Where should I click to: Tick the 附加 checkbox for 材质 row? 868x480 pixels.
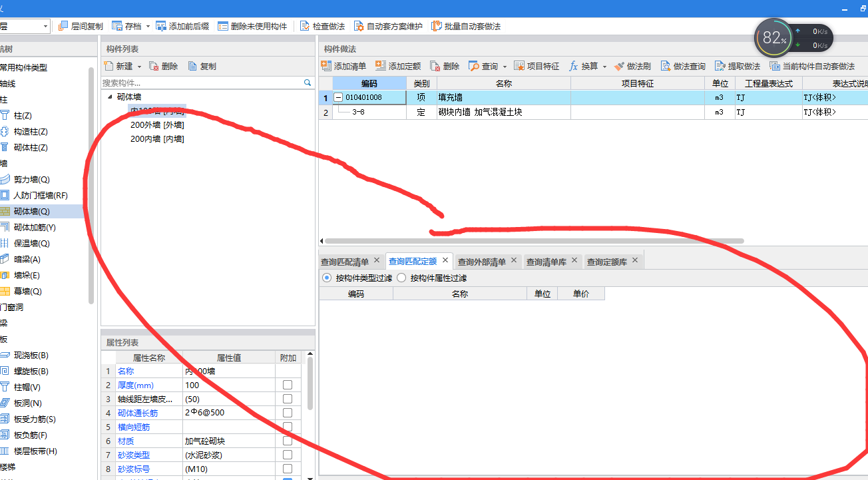(x=288, y=441)
